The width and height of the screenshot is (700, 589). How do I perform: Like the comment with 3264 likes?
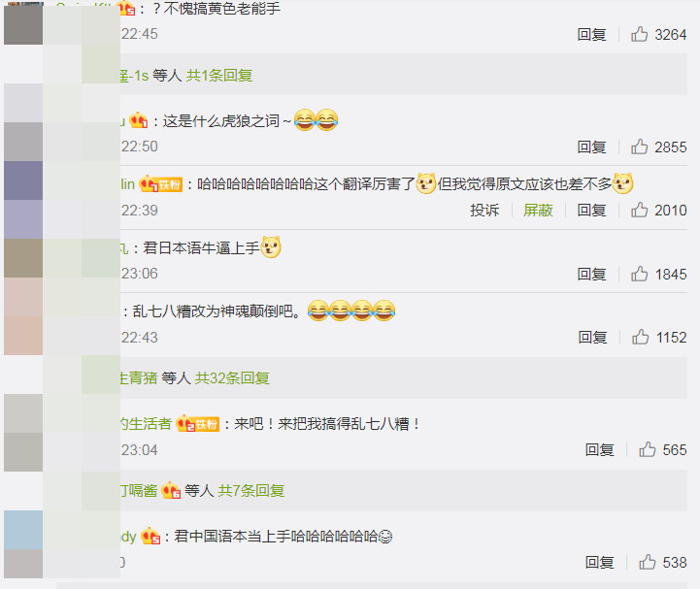[639, 34]
